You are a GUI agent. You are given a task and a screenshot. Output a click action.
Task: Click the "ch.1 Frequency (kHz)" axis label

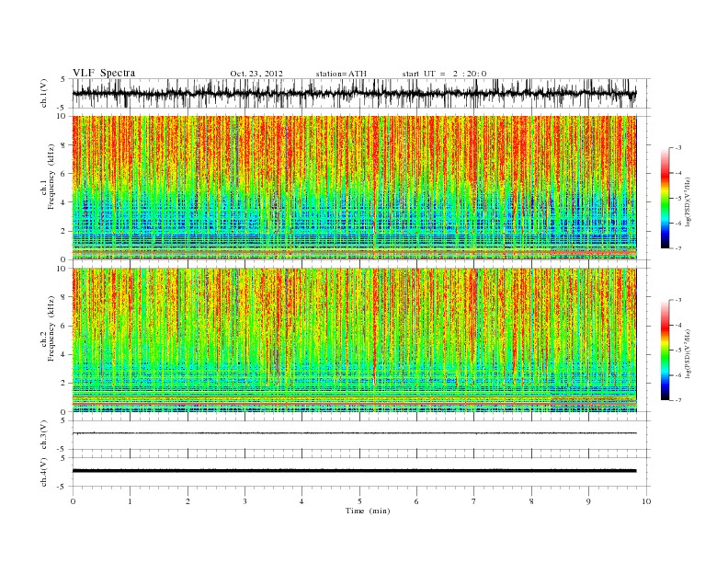(x=48, y=177)
